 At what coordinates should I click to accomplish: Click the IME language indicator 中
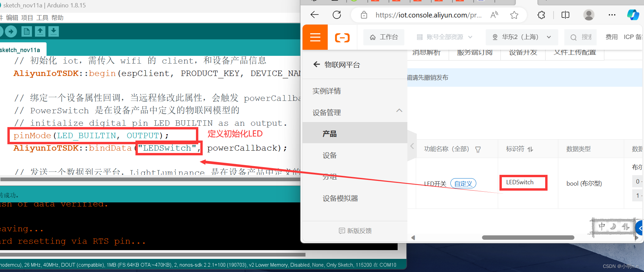(x=602, y=227)
